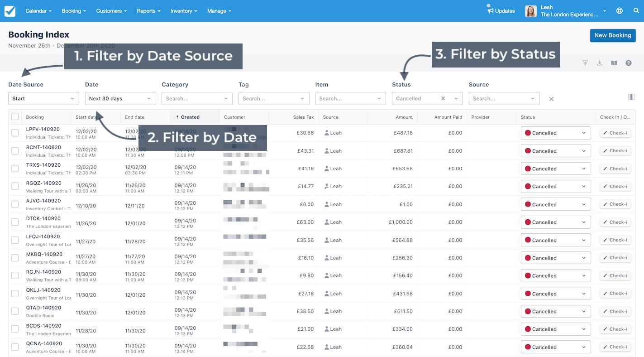Open the Calendar menu
The image size is (644, 357).
point(38,11)
